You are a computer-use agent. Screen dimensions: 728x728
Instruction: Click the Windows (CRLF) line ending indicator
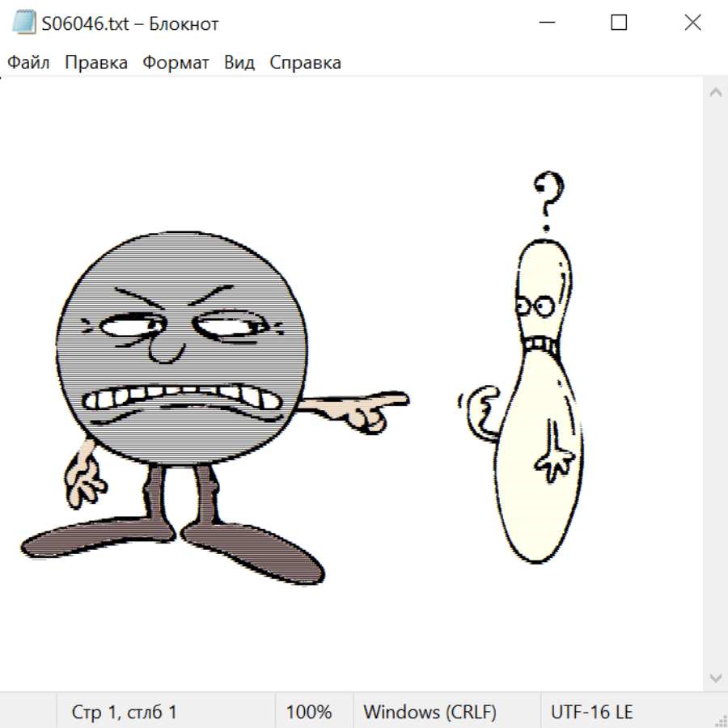click(430, 712)
